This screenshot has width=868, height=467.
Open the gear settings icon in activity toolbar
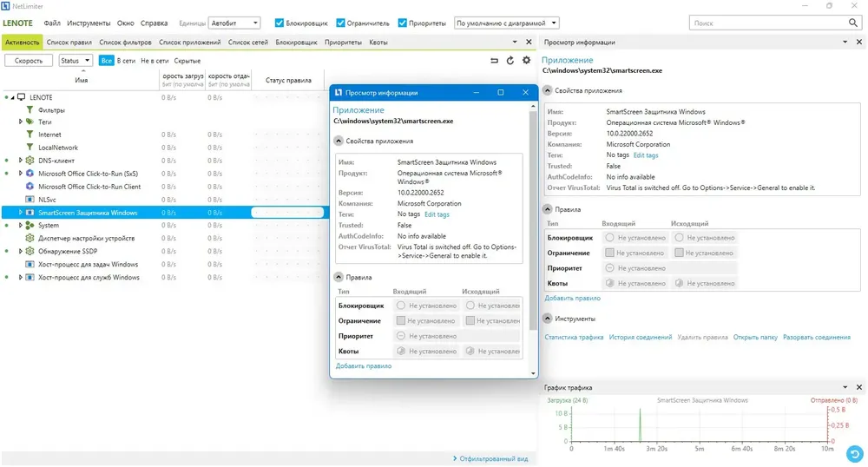(526, 60)
